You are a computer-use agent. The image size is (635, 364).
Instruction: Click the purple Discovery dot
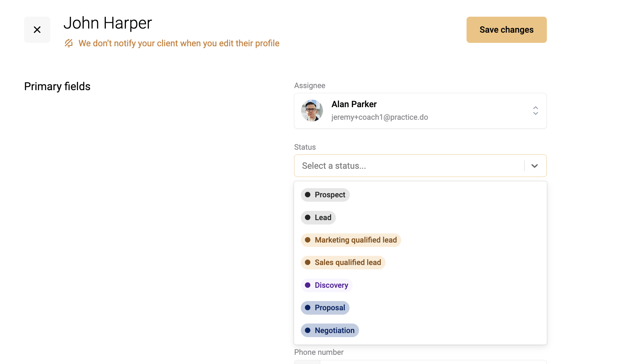point(308,285)
